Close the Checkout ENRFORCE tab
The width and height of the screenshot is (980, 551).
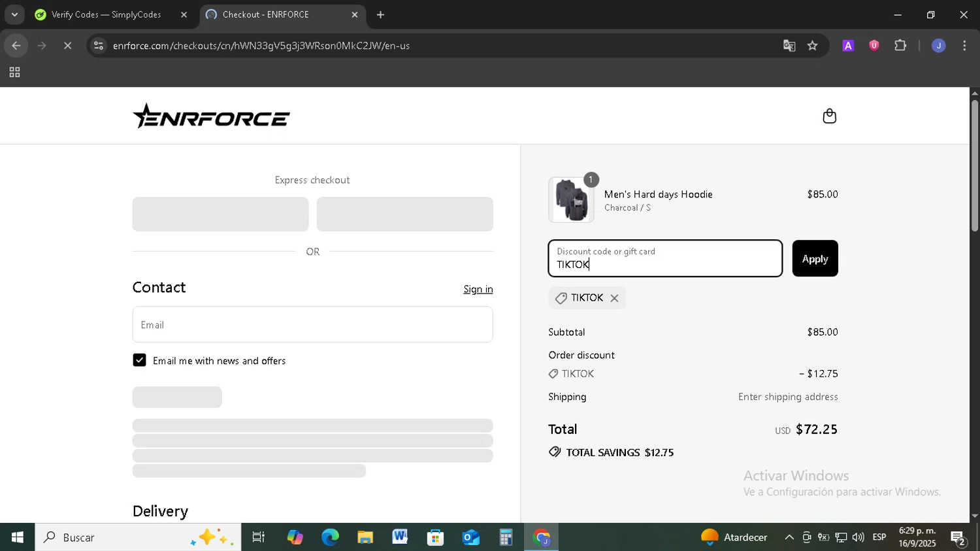pos(355,14)
